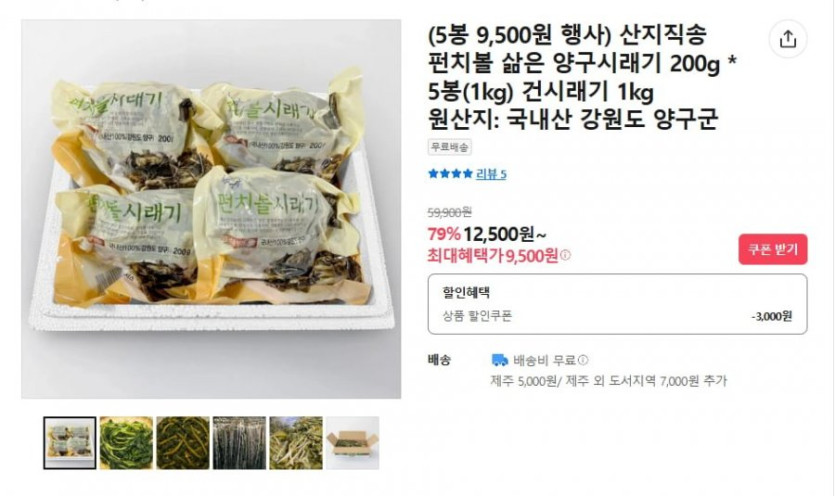Click the main product image of 시래기 packs

click(x=211, y=209)
